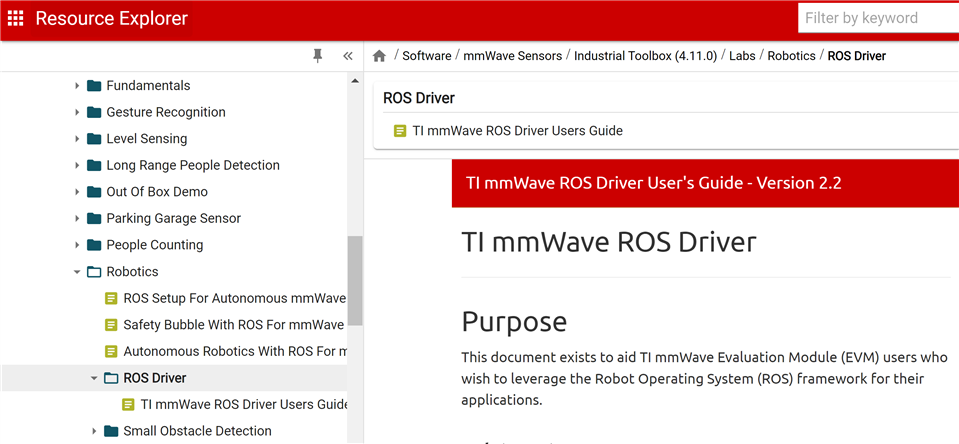Click the ROS Driver open folder icon
This screenshot has width=959, height=444.
pos(111,378)
